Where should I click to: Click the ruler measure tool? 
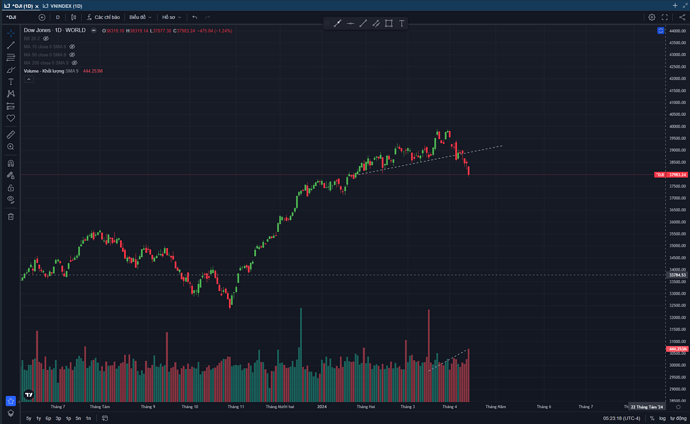[11, 134]
